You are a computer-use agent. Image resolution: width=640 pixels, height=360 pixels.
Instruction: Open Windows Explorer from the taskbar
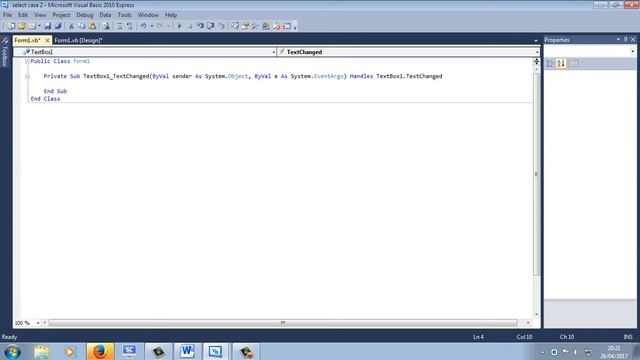click(x=42, y=351)
